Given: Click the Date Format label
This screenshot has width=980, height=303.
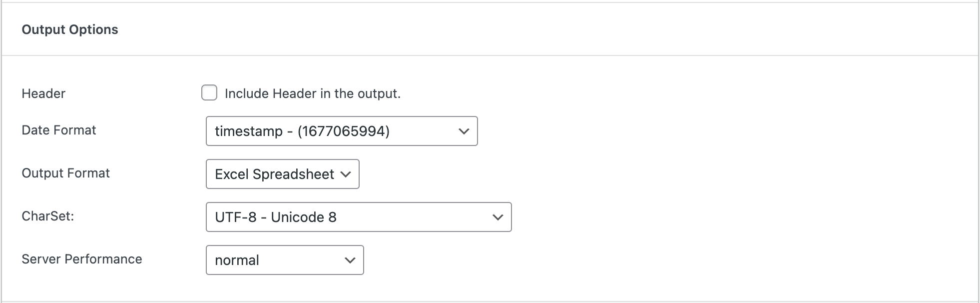Looking at the screenshot, I should 58,130.
